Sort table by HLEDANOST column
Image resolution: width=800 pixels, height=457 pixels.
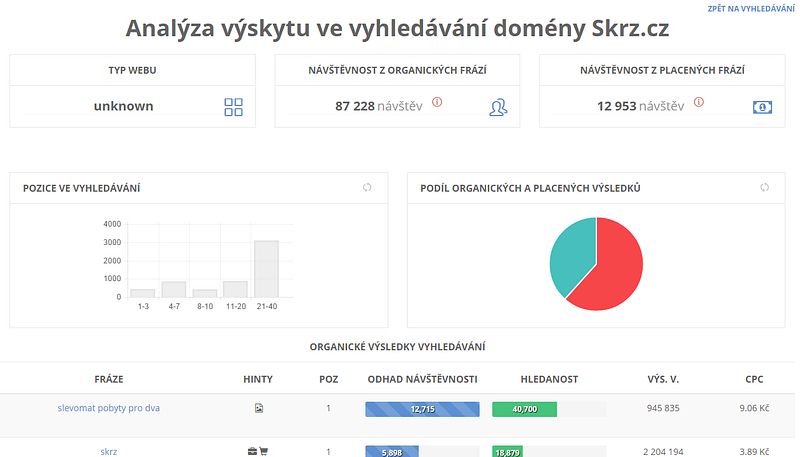click(549, 379)
